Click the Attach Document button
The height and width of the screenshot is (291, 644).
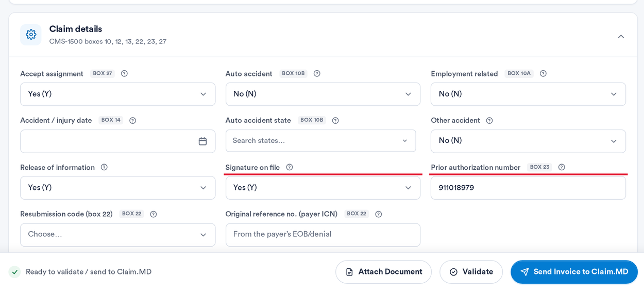click(383, 272)
